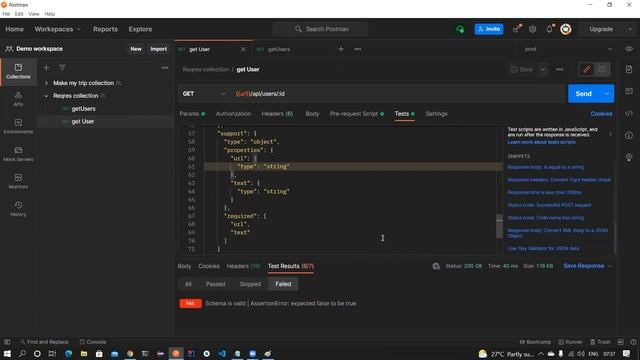Viewport: 640px width, 360px height.
Task: Open tab options ellipsis menu
Action: 358,49
